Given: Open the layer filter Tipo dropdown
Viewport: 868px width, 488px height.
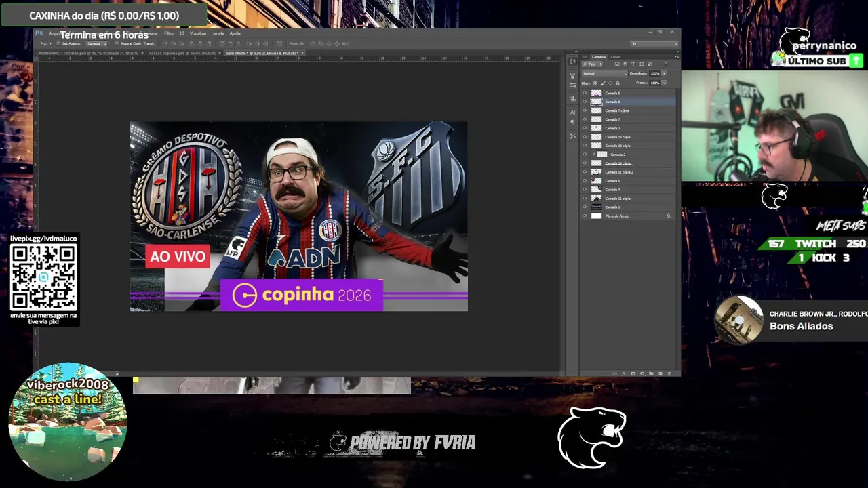Looking at the screenshot, I should (592, 64).
